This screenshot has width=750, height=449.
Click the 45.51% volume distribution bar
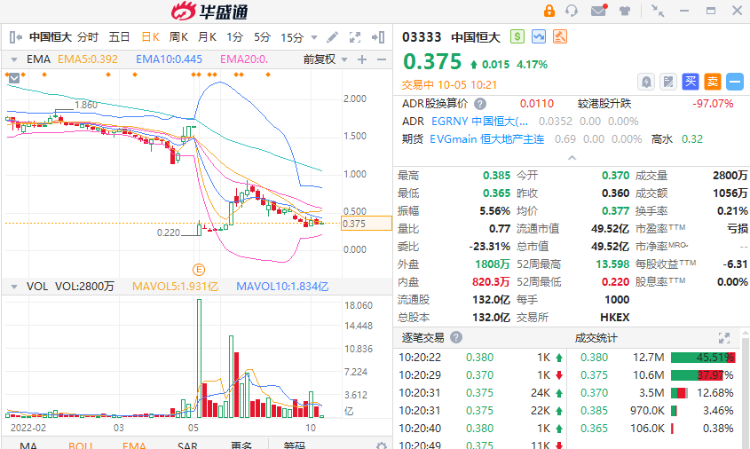[x=703, y=357]
